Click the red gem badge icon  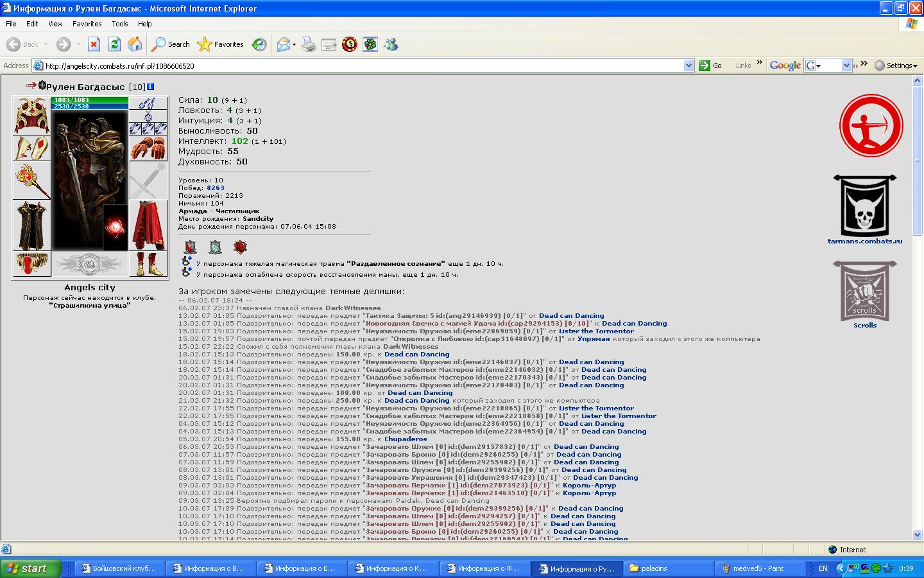240,247
